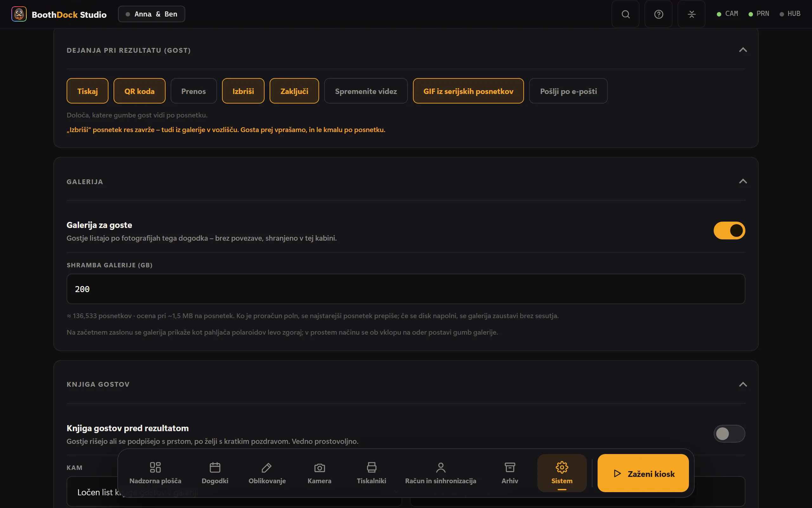Collapse the Galerija section chevron
This screenshot has height=508, width=812.
tap(743, 181)
